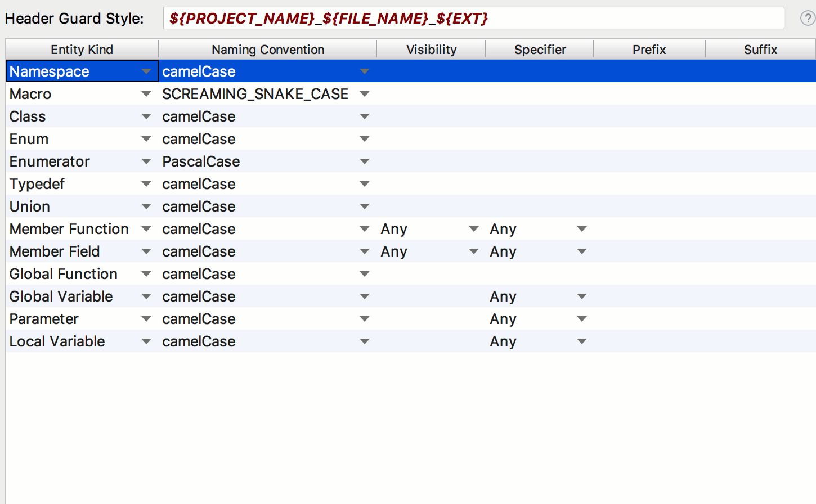Click the help question mark icon
Screen dimensions: 816x504
click(808, 19)
